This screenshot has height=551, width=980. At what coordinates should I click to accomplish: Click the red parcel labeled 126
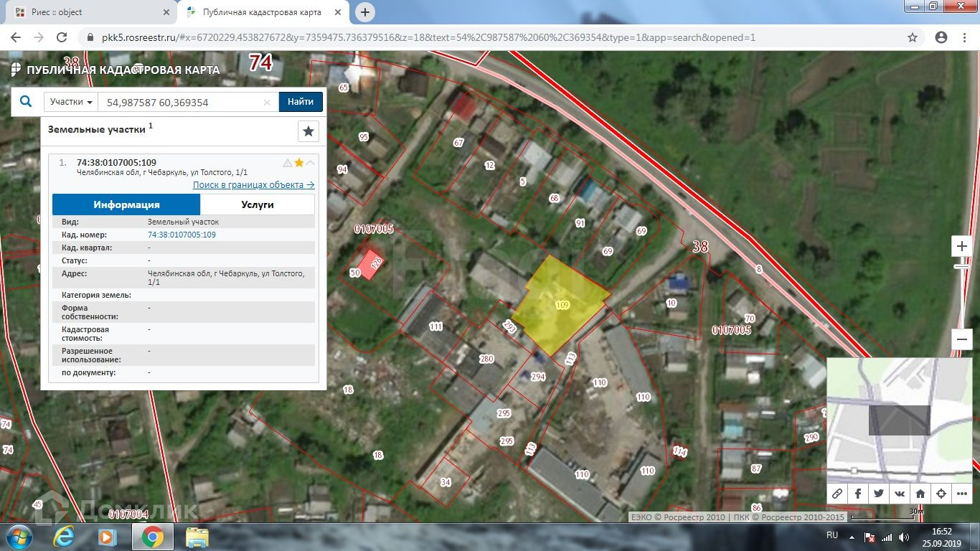tap(370, 265)
